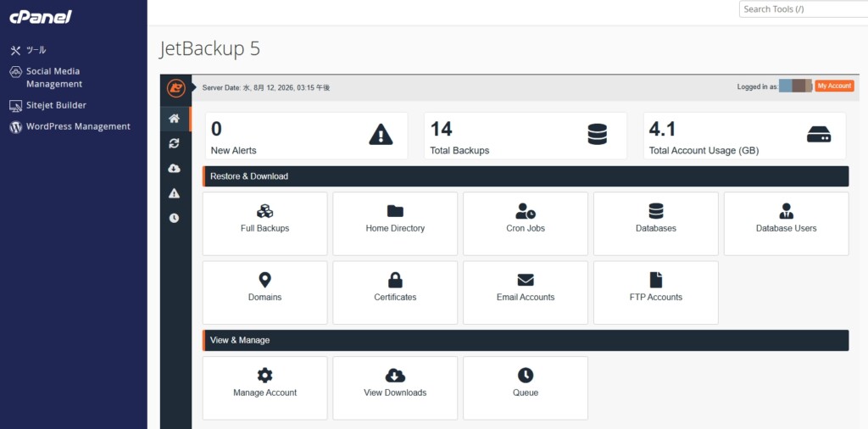868x429 pixels.
Task: Open the FTP Accounts tile
Action: click(656, 292)
